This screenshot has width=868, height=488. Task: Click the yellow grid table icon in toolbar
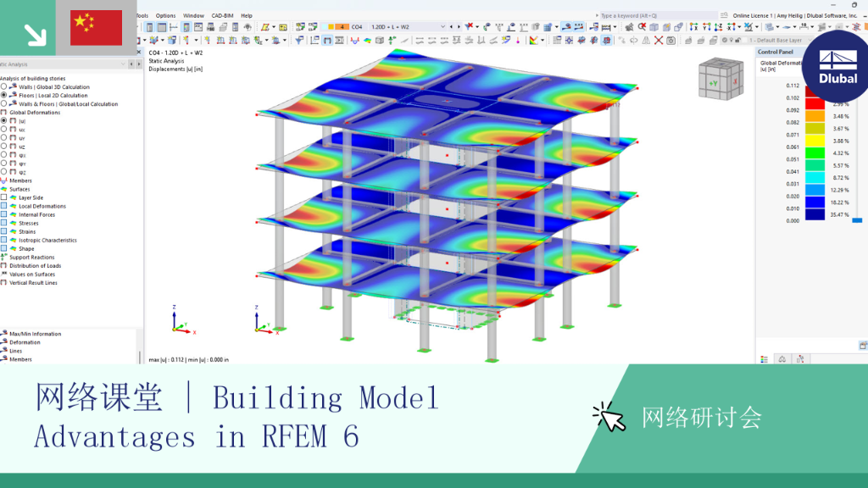[x=283, y=27]
